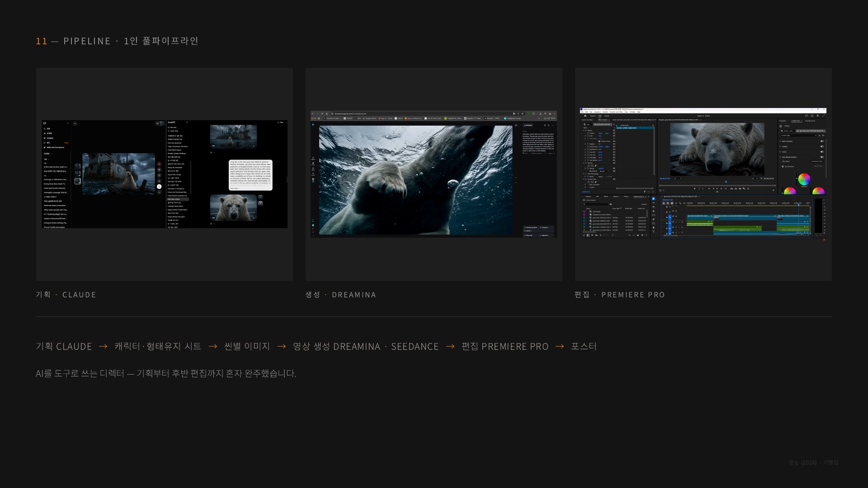The height and width of the screenshot is (488, 868).
Task: Close the Dreamina image preview with the X
Action: tap(516, 125)
